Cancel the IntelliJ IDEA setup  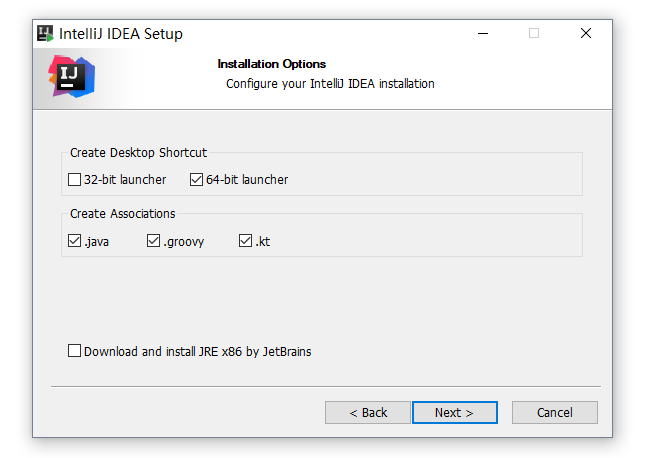point(555,412)
